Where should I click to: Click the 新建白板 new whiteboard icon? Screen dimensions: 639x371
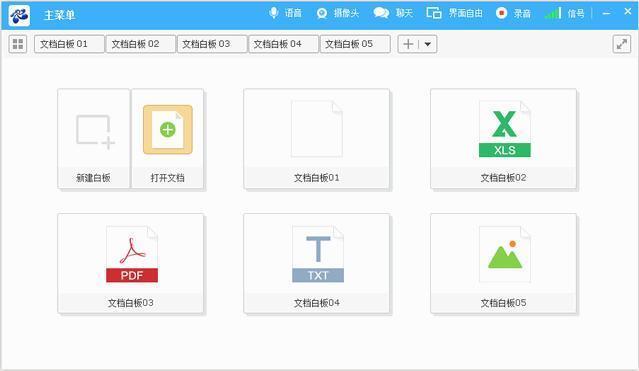(95, 132)
